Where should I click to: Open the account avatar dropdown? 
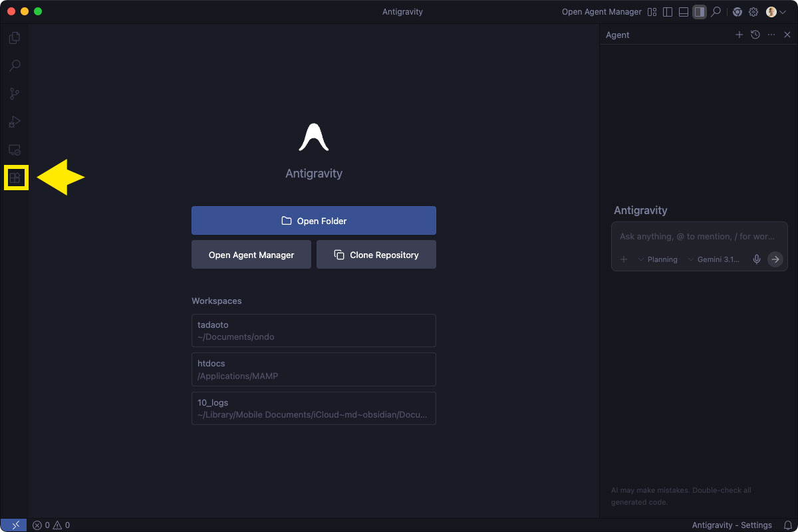point(775,12)
